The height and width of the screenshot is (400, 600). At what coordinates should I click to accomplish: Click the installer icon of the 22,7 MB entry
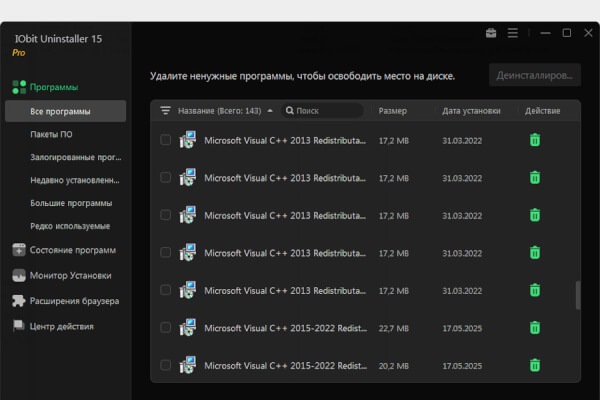click(188, 328)
